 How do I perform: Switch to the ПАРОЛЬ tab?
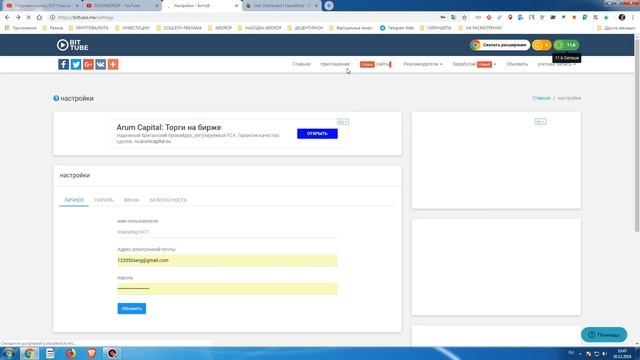tap(104, 200)
